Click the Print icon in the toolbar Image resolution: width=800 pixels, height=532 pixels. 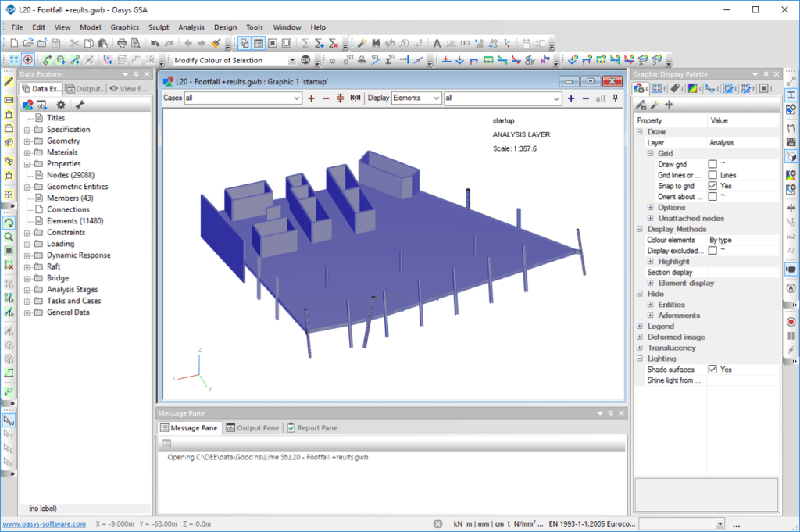coord(121,43)
